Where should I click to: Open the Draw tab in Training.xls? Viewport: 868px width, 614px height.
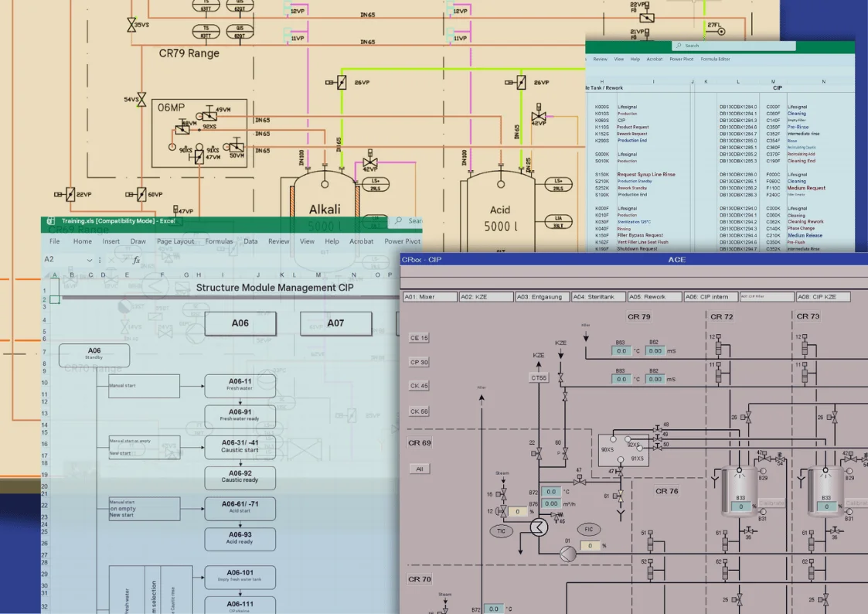coord(138,241)
